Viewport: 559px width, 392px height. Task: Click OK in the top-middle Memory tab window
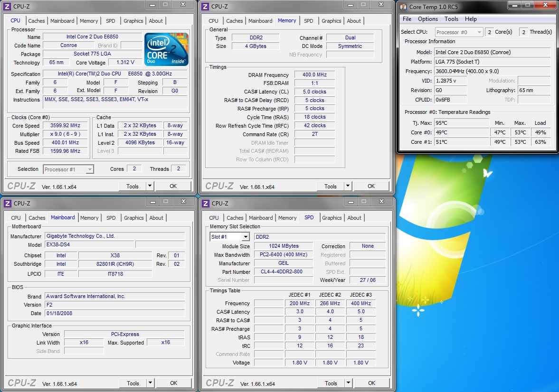point(371,186)
